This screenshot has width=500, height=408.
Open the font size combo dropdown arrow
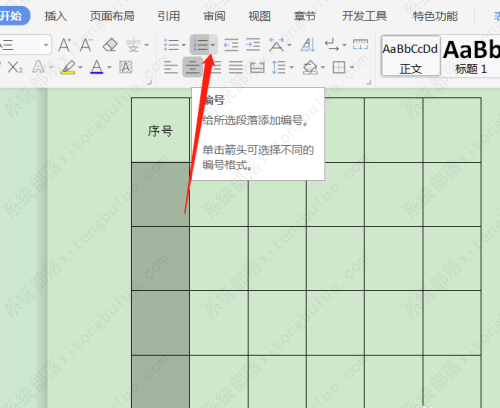(x=46, y=45)
